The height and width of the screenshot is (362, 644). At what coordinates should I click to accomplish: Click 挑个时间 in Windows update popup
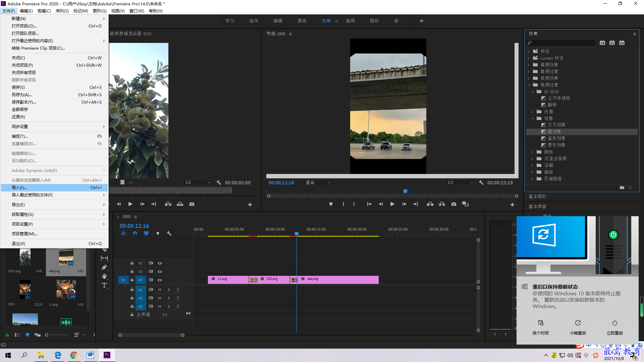tap(541, 327)
